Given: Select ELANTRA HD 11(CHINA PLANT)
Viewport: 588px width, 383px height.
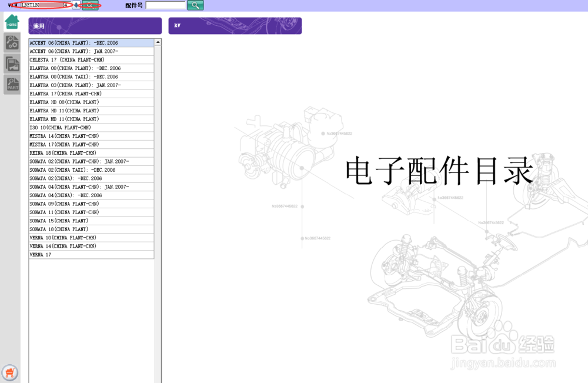Looking at the screenshot, I should 91,111.
